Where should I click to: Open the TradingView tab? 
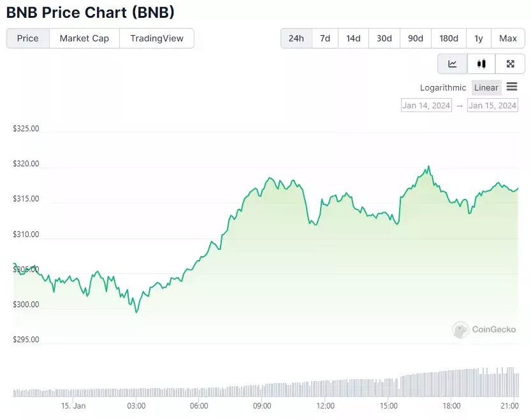[157, 38]
